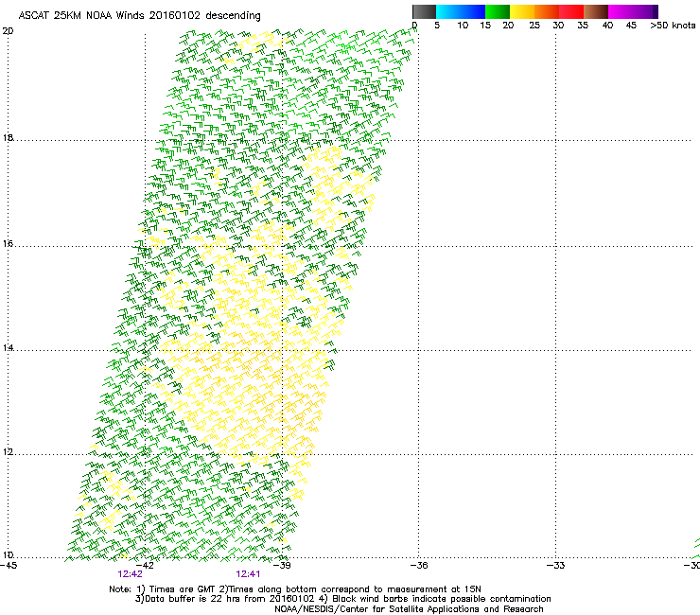Click the purple '12:41' time label
This screenshot has width=700, height=615.
(248, 574)
